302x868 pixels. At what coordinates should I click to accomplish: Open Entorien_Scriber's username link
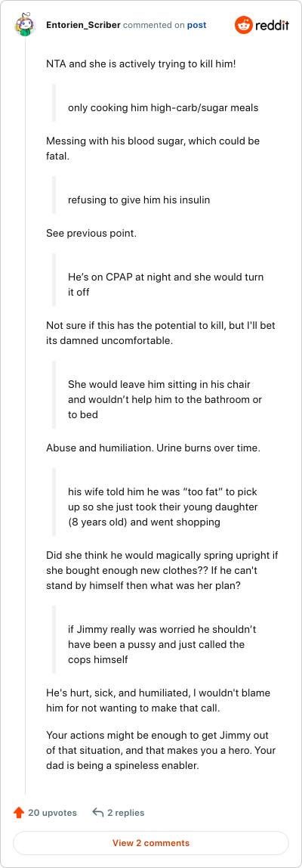(84, 26)
